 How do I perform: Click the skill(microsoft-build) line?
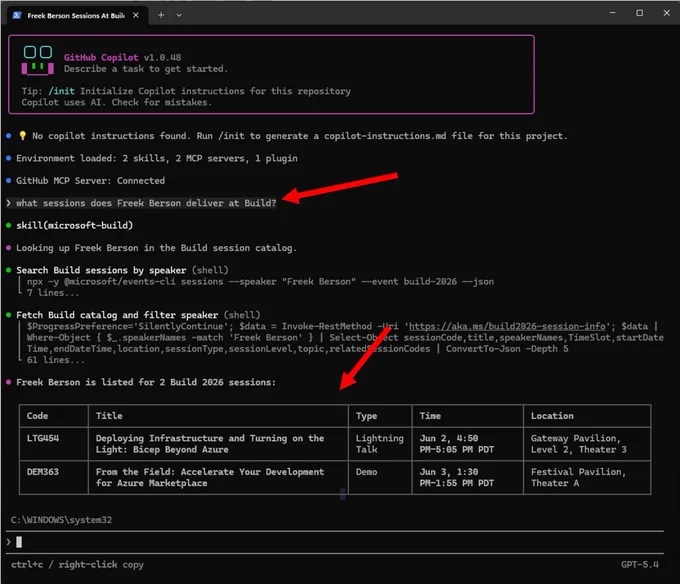click(x=75, y=225)
